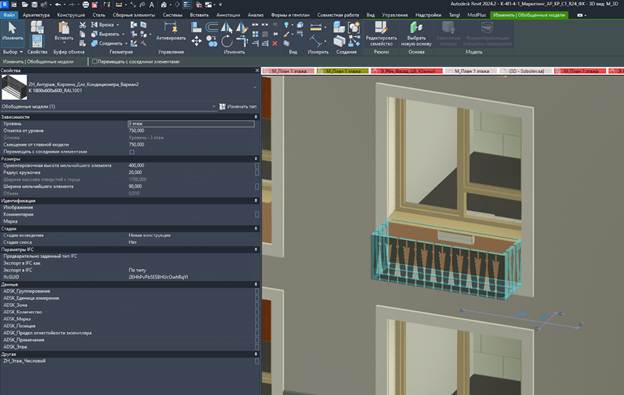
Task: Toggle Перемещать с соседними элементами in options bar
Action: (x=94, y=62)
